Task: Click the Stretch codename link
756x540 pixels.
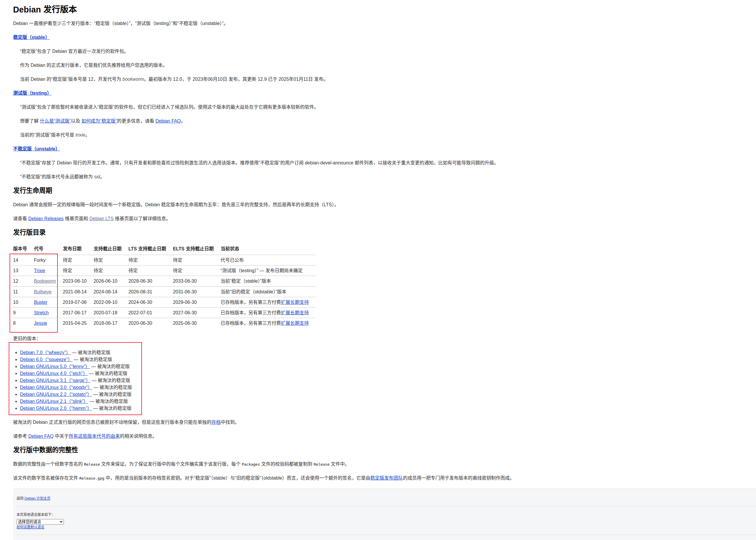Action: tap(41, 313)
